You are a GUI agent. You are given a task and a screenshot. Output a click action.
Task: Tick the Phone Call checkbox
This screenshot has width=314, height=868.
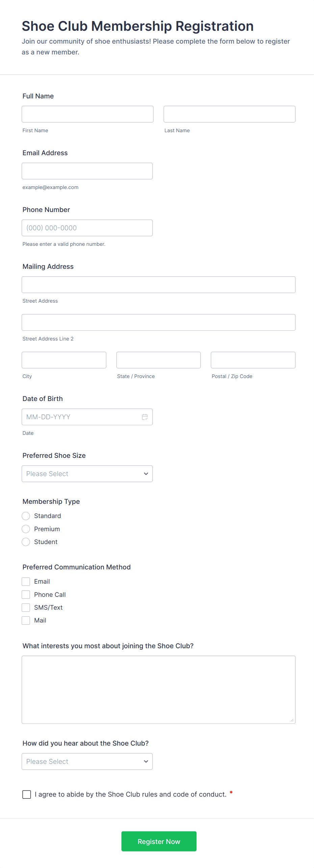pyautogui.click(x=26, y=594)
